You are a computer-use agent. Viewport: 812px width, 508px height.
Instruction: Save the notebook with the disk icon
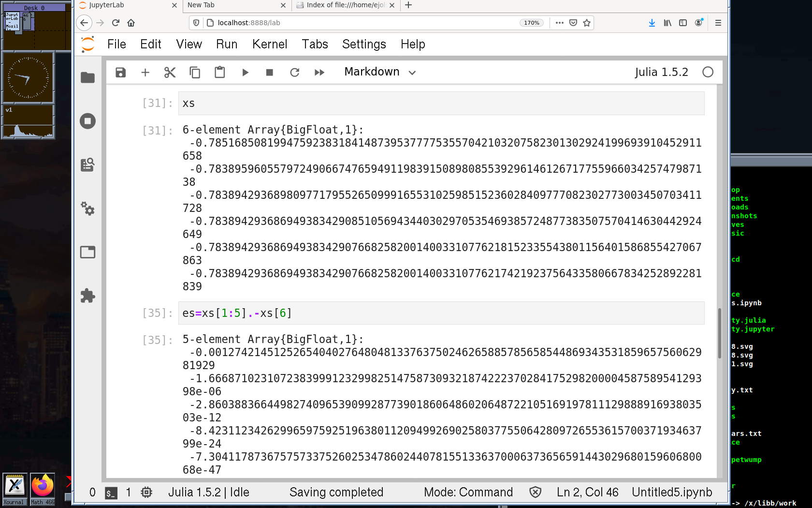(120, 73)
